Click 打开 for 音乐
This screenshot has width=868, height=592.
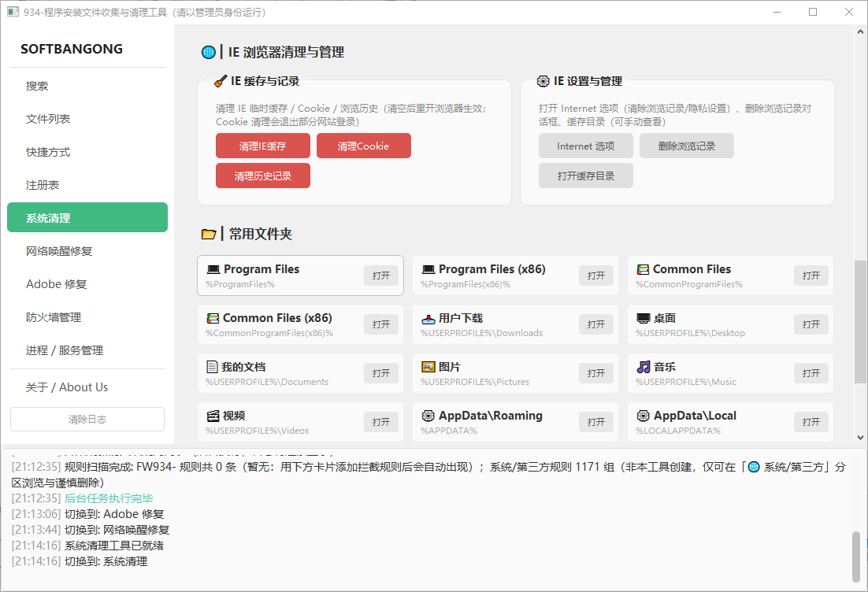(811, 373)
